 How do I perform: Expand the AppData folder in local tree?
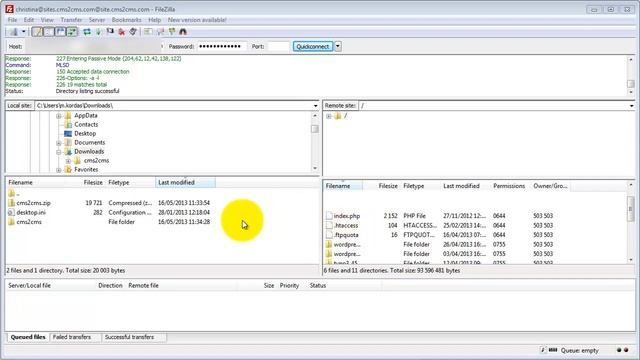coord(58,116)
